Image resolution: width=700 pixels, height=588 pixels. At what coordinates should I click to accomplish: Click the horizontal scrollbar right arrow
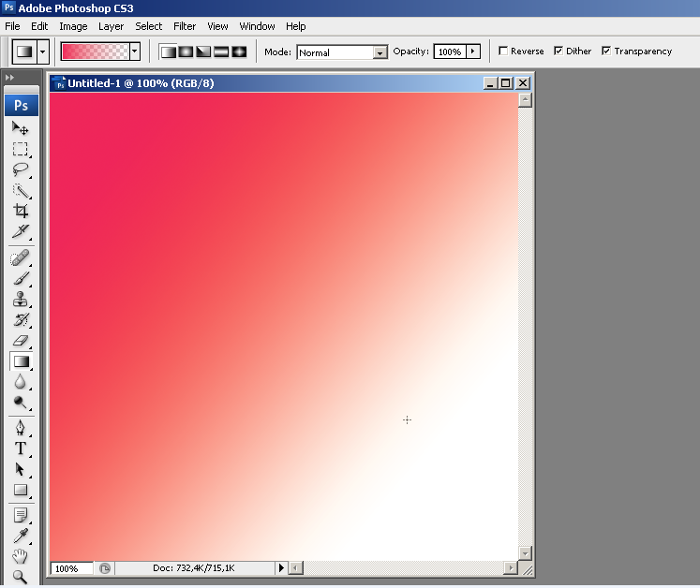(x=511, y=568)
